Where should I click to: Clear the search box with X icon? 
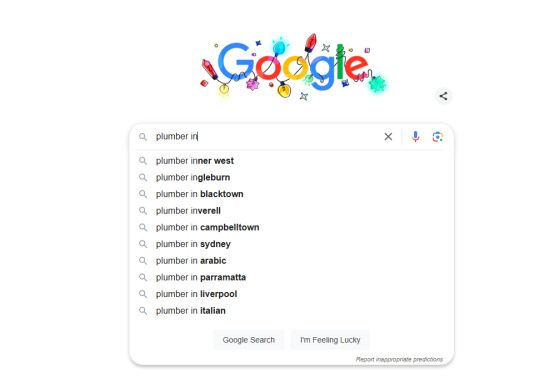point(388,137)
